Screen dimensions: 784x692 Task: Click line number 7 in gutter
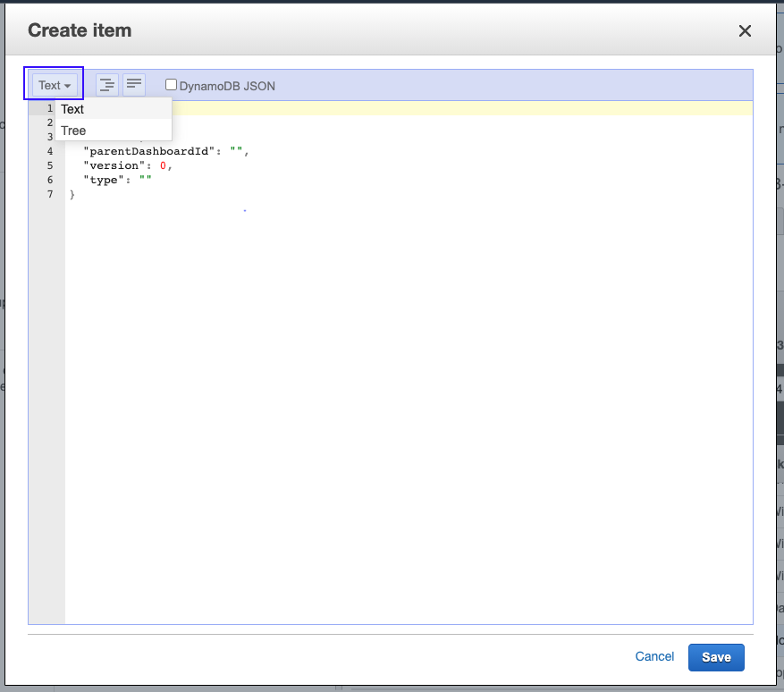coord(50,194)
